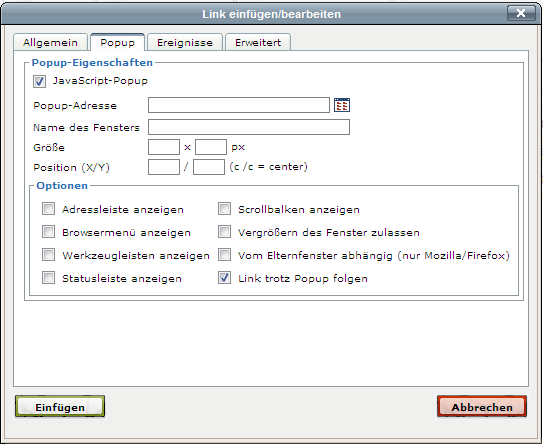Open the browse icon beside Popup-Adresse
This screenshot has width=543, height=445.
click(342, 105)
